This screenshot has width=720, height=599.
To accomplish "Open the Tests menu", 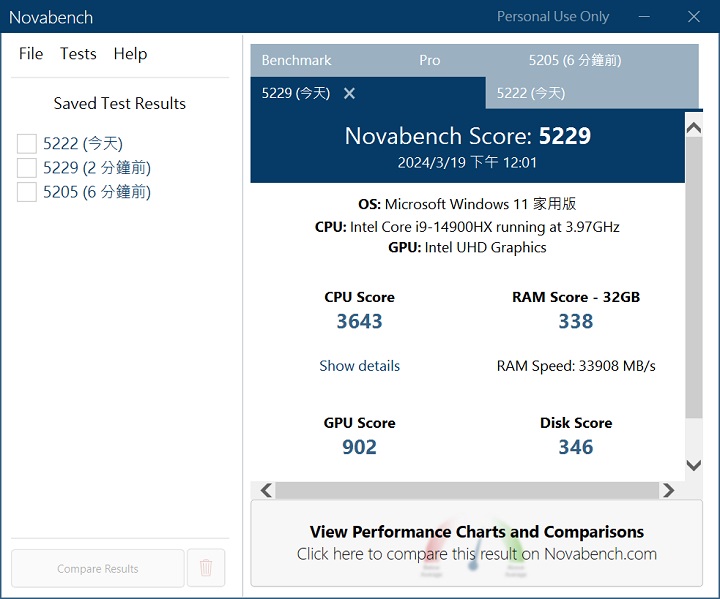I will 78,54.
